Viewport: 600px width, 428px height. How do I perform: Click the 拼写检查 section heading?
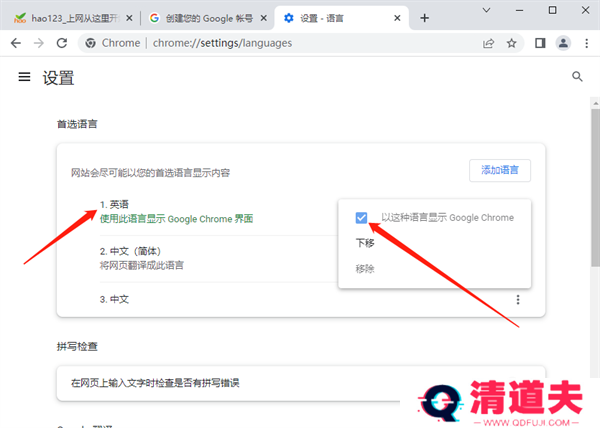77,347
